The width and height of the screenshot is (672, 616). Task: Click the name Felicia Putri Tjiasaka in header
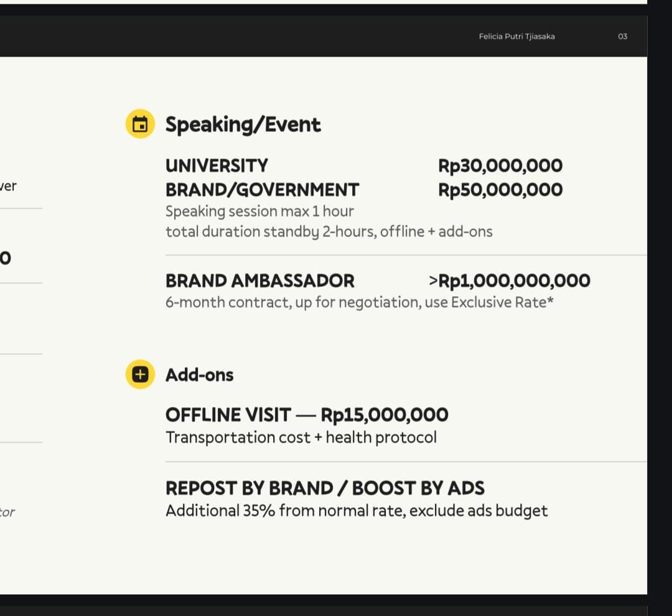click(x=516, y=37)
